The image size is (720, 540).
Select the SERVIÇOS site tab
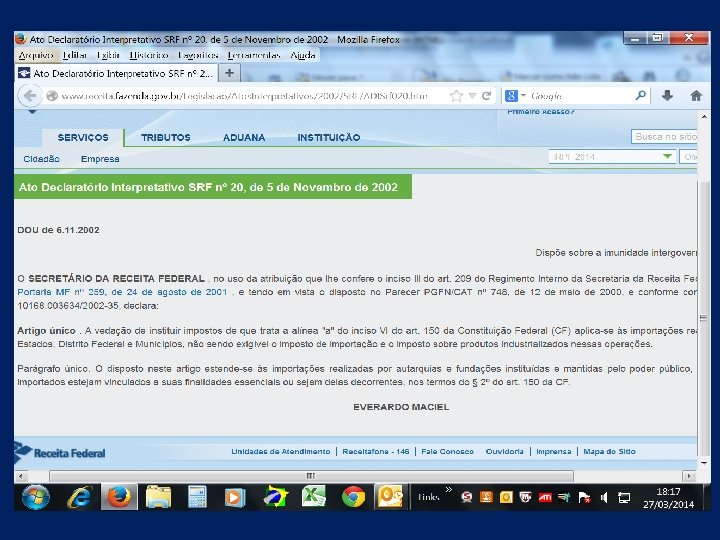pyautogui.click(x=83, y=137)
